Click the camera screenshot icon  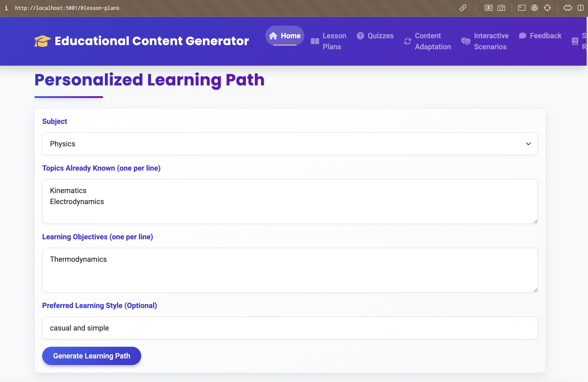click(x=501, y=8)
